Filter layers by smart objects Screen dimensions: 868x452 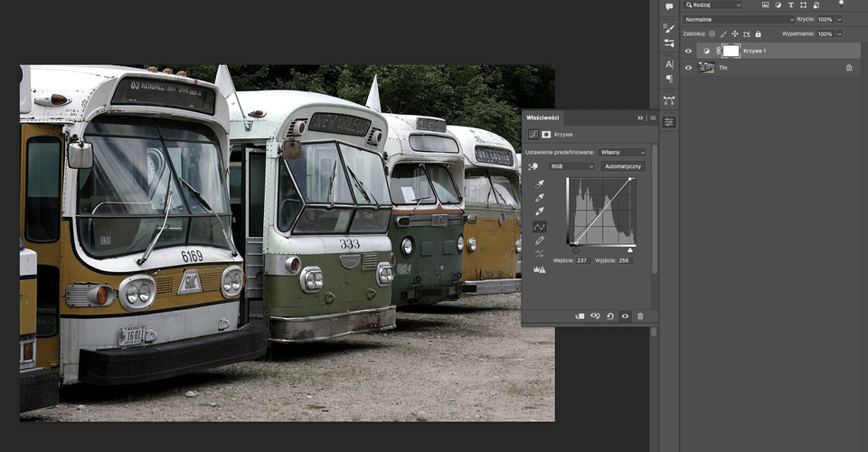click(816, 5)
